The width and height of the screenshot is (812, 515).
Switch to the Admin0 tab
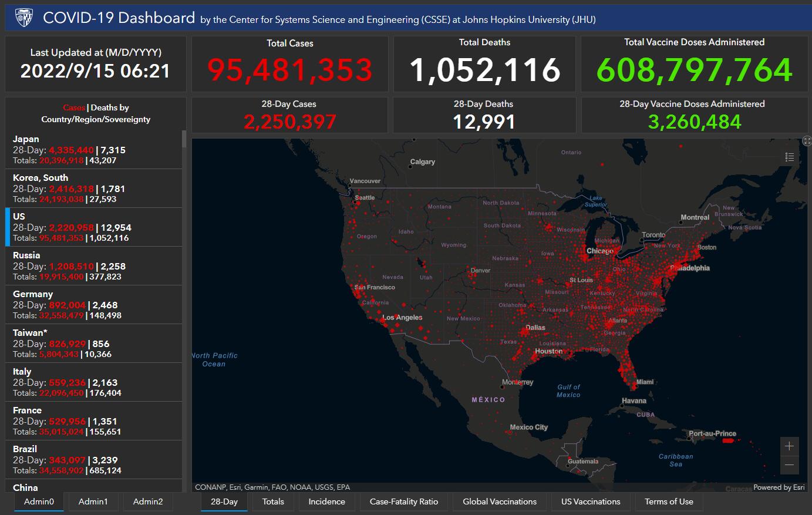tap(39, 501)
